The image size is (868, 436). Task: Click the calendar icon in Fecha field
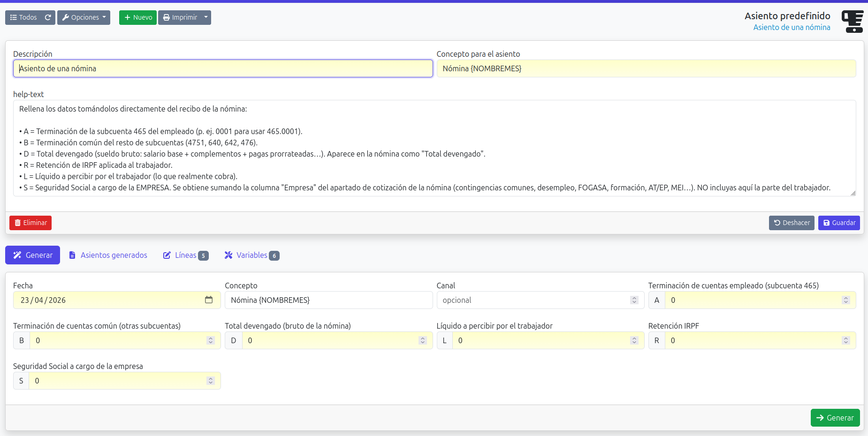click(x=209, y=300)
